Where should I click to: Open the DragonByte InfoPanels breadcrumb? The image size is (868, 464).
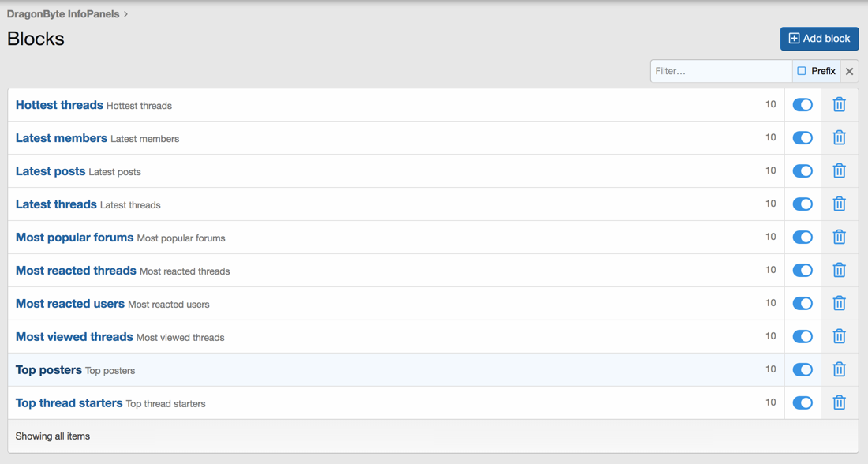(63, 14)
